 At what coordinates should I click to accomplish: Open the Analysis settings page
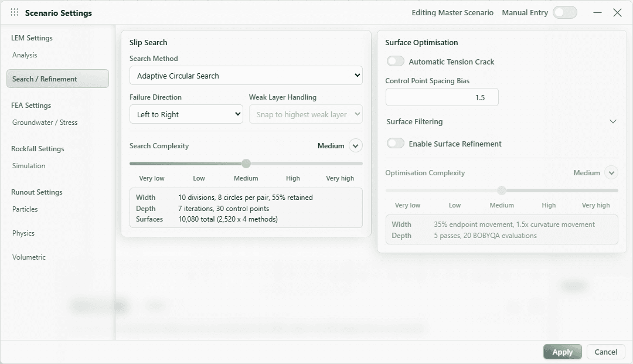click(x=25, y=55)
